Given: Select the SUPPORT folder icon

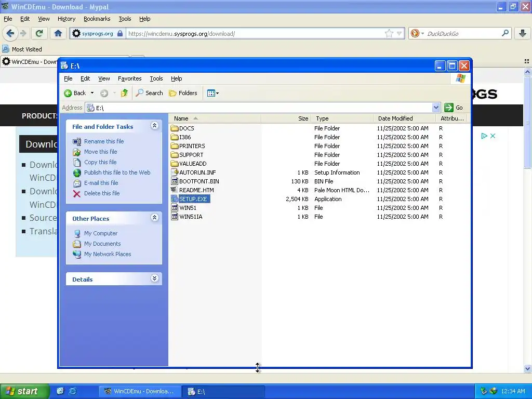Looking at the screenshot, I should tap(175, 155).
